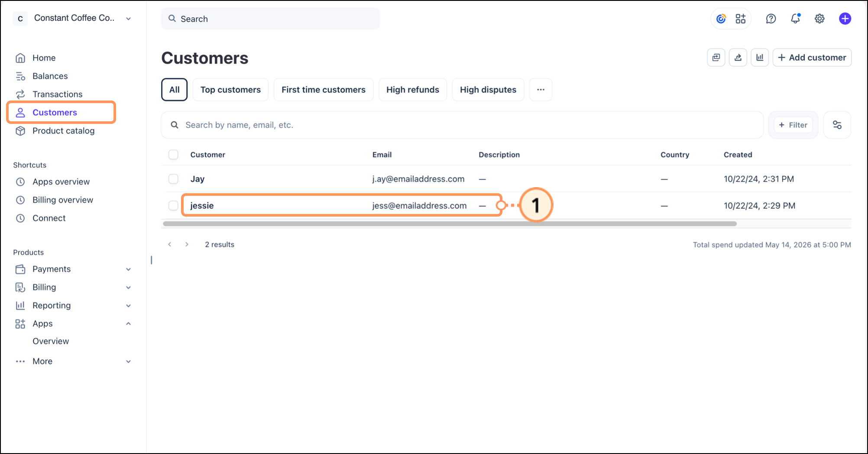This screenshot has width=868, height=454.
Task: Open the Billing overview shortcut
Action: [63, 200]
